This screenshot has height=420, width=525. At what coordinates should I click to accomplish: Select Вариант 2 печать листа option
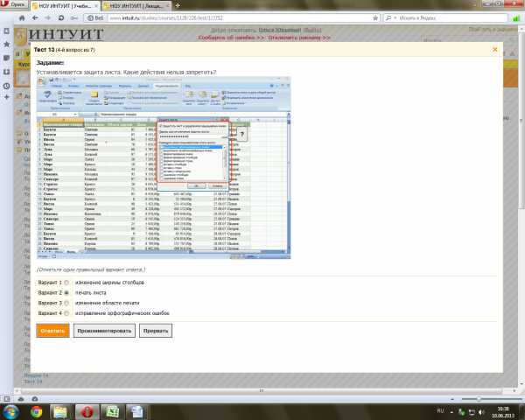[x=66, y=293]
